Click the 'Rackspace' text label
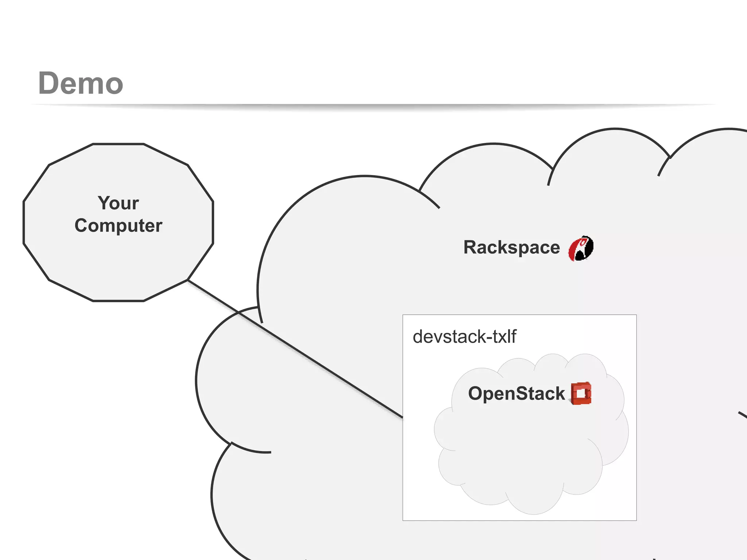The image size is (747, 560). pos(511,248)
